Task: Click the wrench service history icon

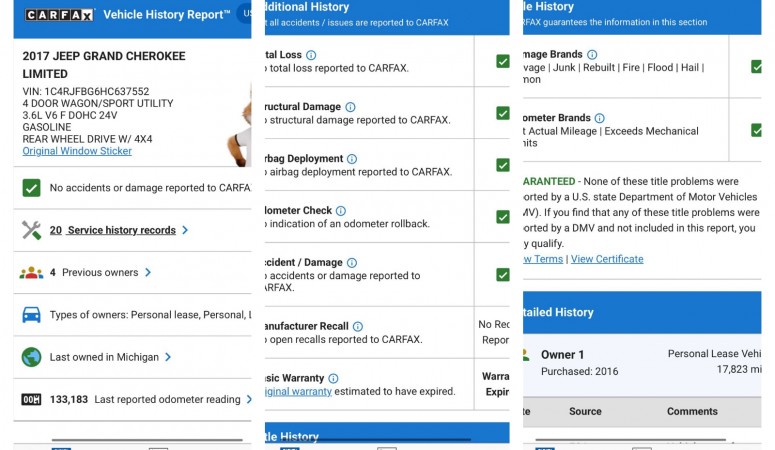Action: [32, 230]
